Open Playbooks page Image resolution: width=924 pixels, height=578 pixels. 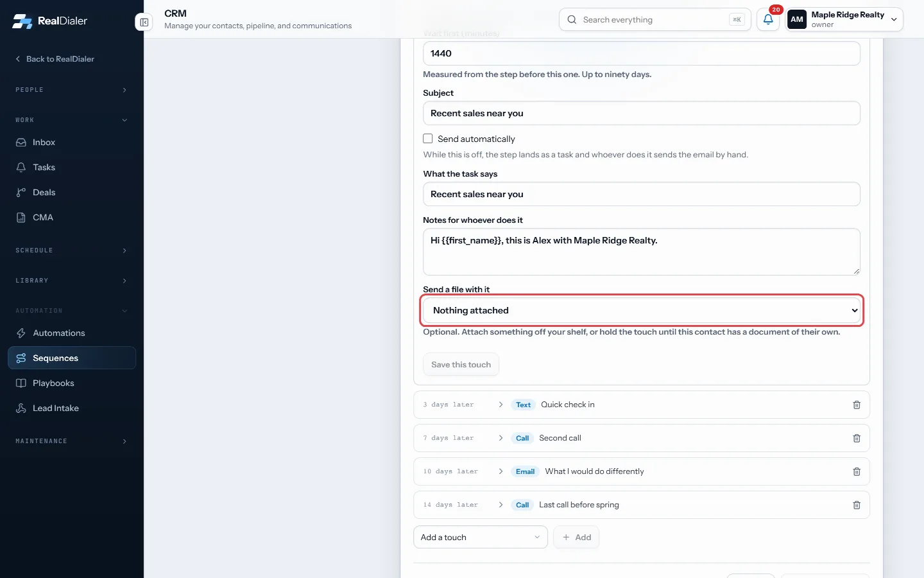(72, 383)
